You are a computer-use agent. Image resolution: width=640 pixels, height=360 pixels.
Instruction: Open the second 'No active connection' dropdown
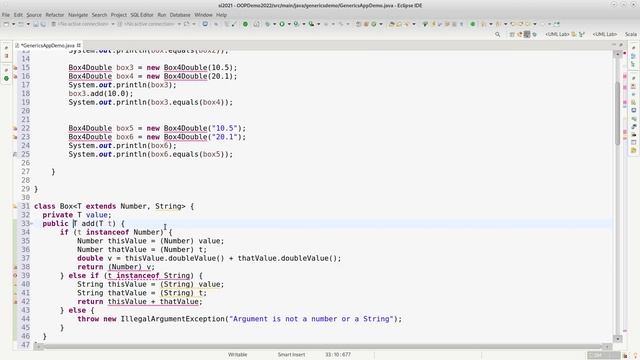179,24
